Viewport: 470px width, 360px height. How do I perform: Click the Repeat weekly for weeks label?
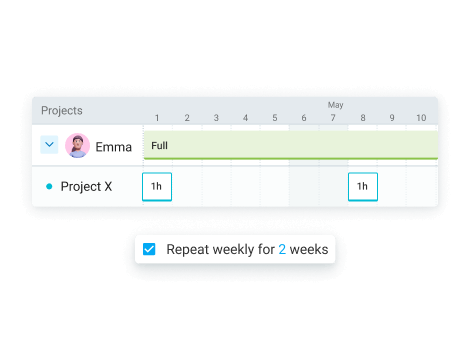247,249
